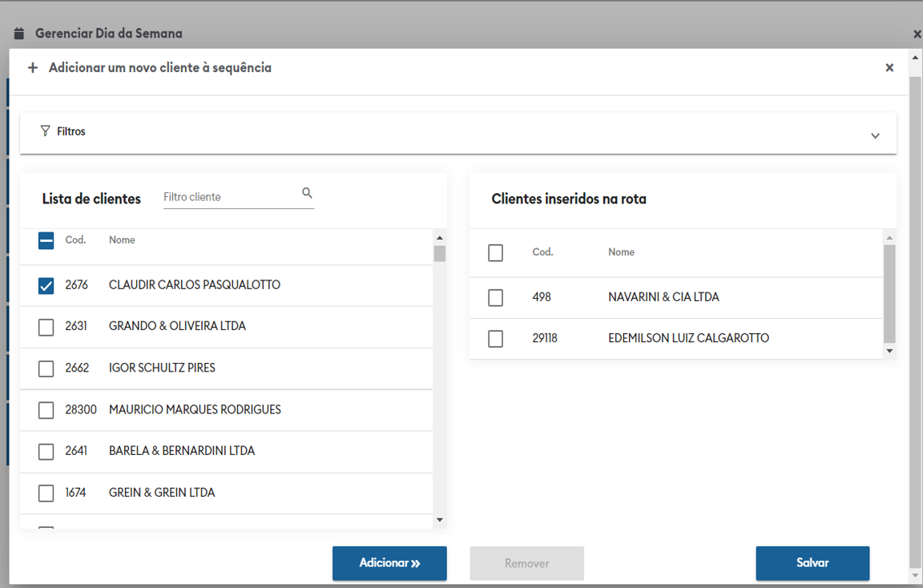Screen dimensions: 923x588
Task: Click the funnel Filtros icon
Action: pyautogui.click(x=45, y=131)
